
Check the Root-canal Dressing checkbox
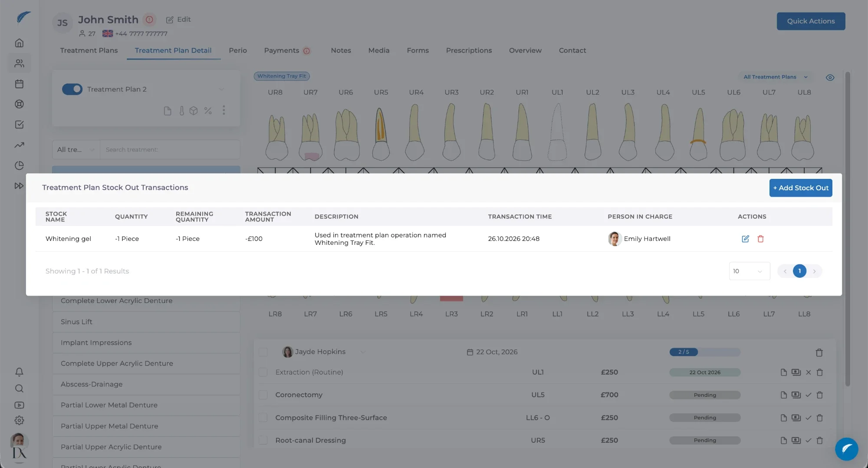(x=263, y=440)
